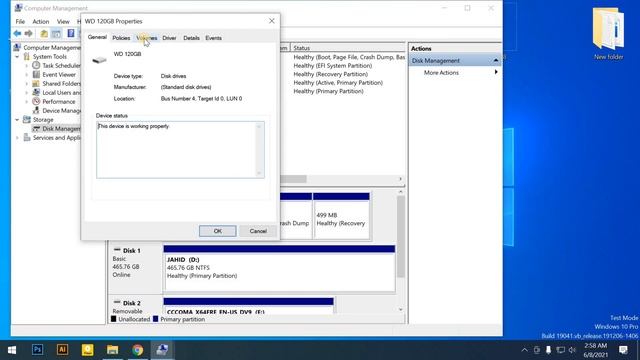This screenshot has width=640, height=360.
Task: Open the yellow sticky notes taskbar app
Action: [87, 350]
